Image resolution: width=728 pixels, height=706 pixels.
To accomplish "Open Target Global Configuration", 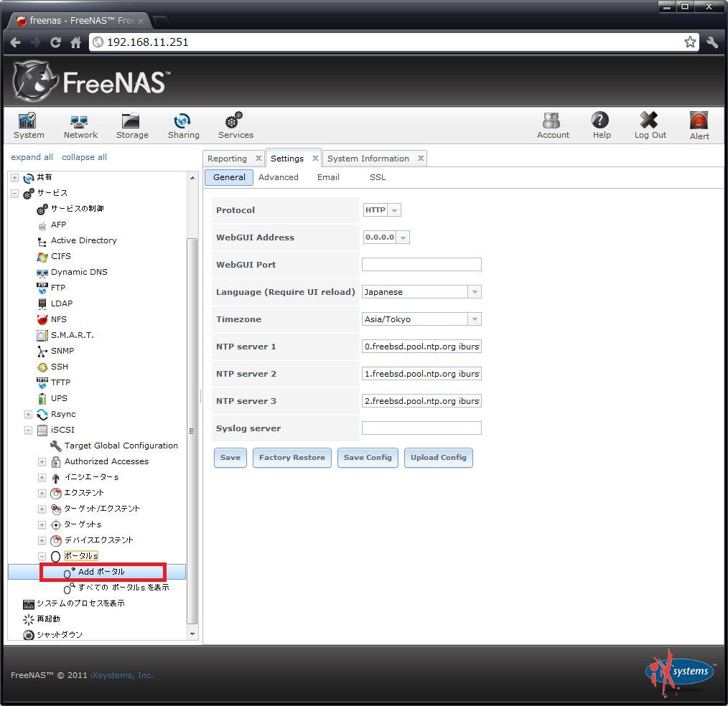I will [x=121, y=446].
